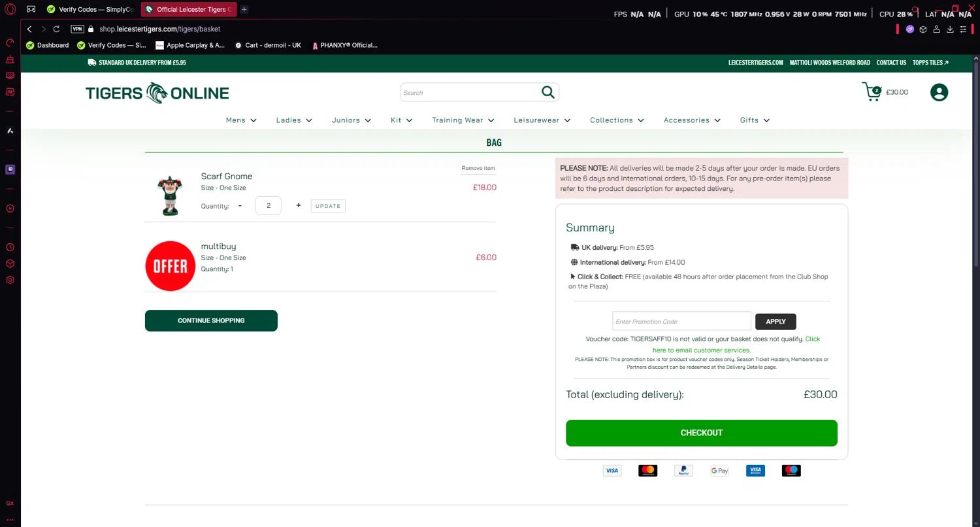This screenshot has width=980, height=527.
Task: Open the PHANXY Official bookmark
Action: click(345, 45)
